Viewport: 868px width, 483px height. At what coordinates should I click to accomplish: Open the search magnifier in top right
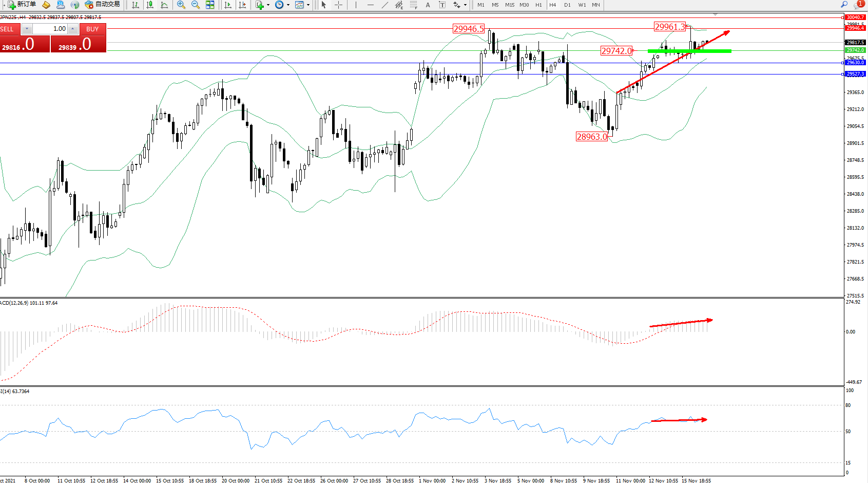844,5
